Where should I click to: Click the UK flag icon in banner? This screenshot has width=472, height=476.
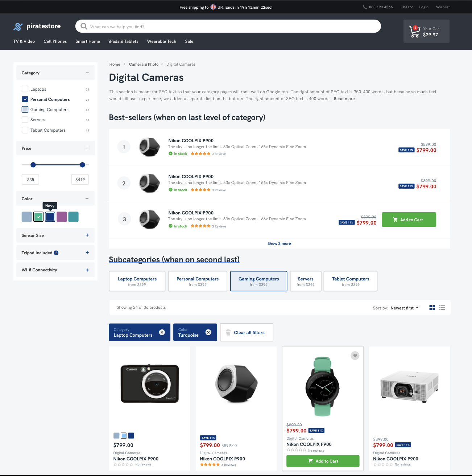point(213,7)
